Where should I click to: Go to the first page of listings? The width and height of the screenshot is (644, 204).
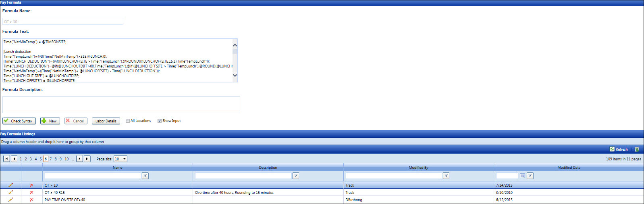coord(6,159)
